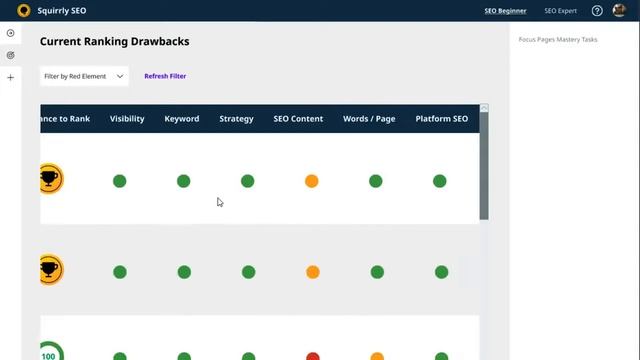
Task: Click the Words / Page column header
Action: pos(369,119)
